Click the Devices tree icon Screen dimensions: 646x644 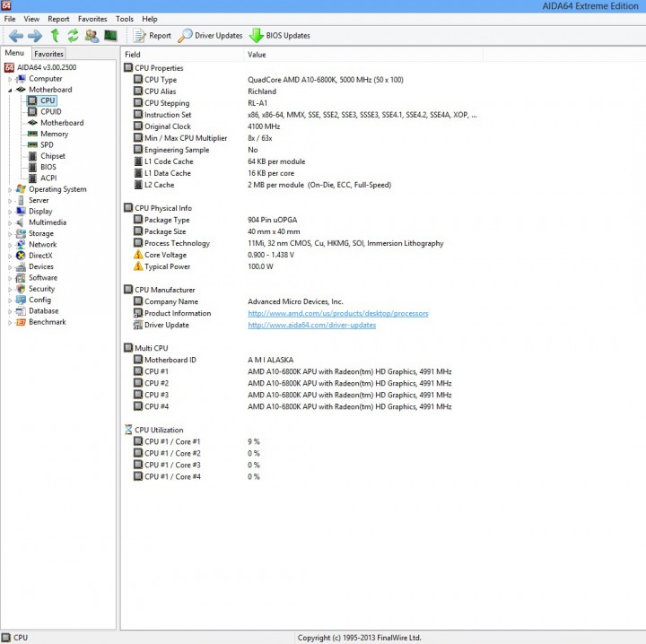tap(21, 266)
